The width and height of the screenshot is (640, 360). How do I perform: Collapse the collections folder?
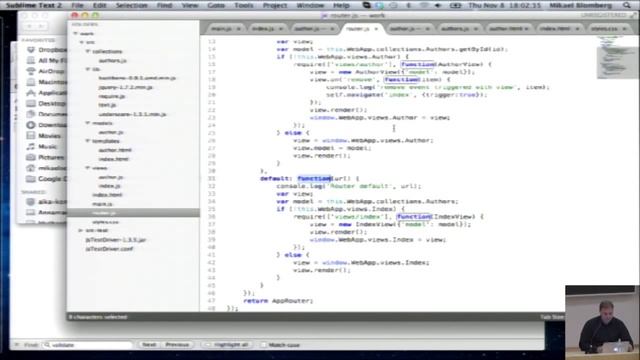[88, 51]
